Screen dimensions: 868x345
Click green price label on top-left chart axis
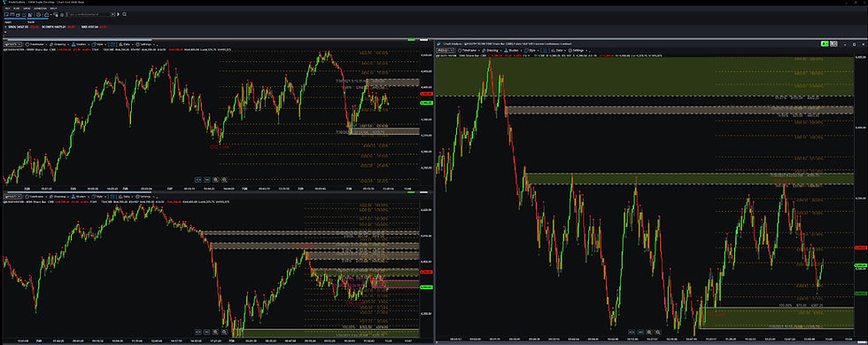(426, 102)
